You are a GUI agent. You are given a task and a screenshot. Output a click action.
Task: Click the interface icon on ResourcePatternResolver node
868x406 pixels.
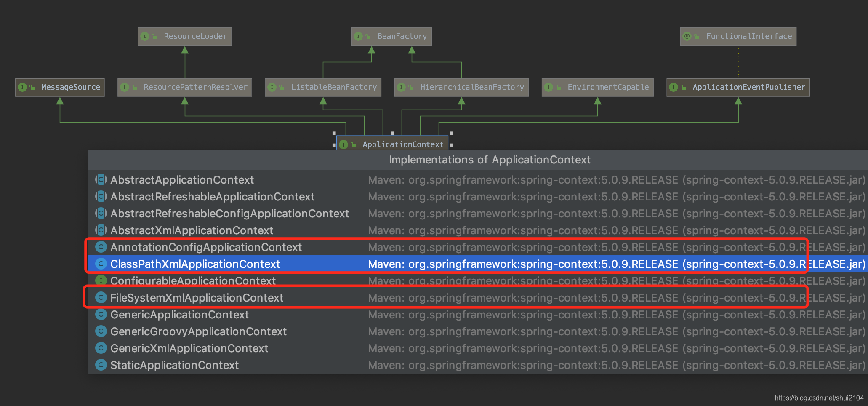coord(125,87)
